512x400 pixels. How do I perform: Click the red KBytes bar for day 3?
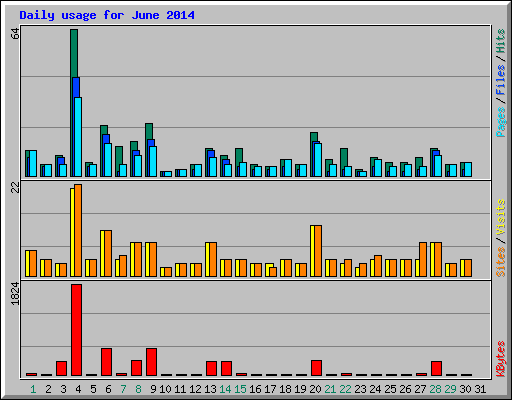pyautogui.click(x=61, y=368)
